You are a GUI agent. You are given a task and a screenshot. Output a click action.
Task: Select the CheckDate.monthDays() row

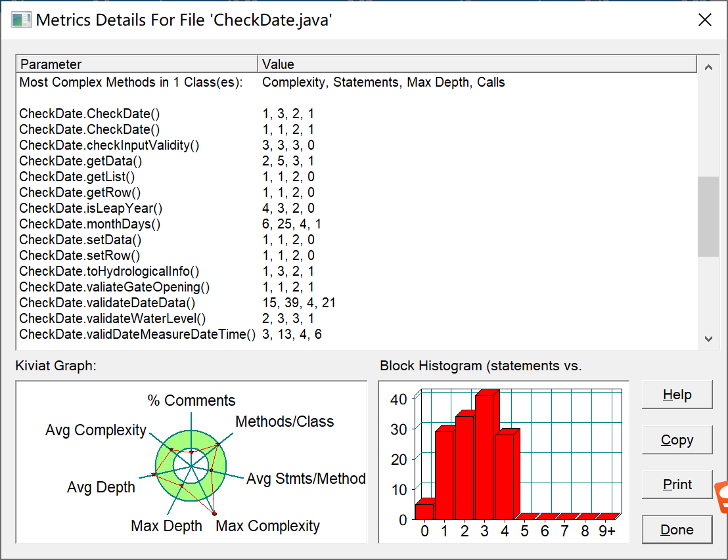[x=357, y=224]
